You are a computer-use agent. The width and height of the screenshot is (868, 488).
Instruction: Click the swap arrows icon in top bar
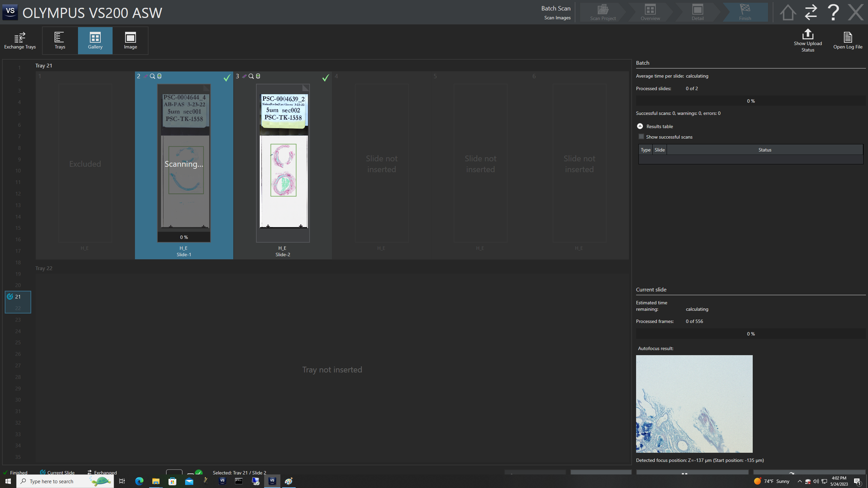(x=811, y=13)
